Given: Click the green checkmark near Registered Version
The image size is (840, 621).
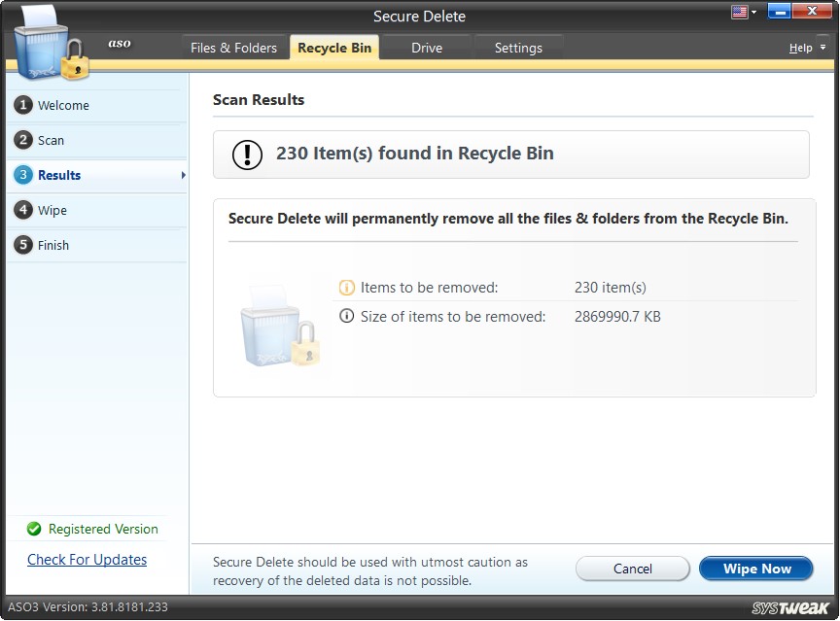Looking at the screenshot, I should (x=35, y=529).
